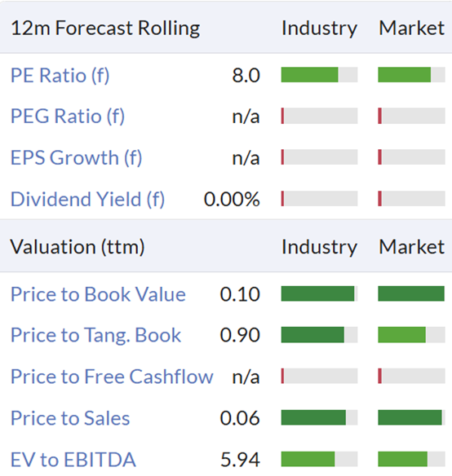This screenshot has width=452, height=476.
Task: Open the Price to Book Value link
Action: (98, 294)
